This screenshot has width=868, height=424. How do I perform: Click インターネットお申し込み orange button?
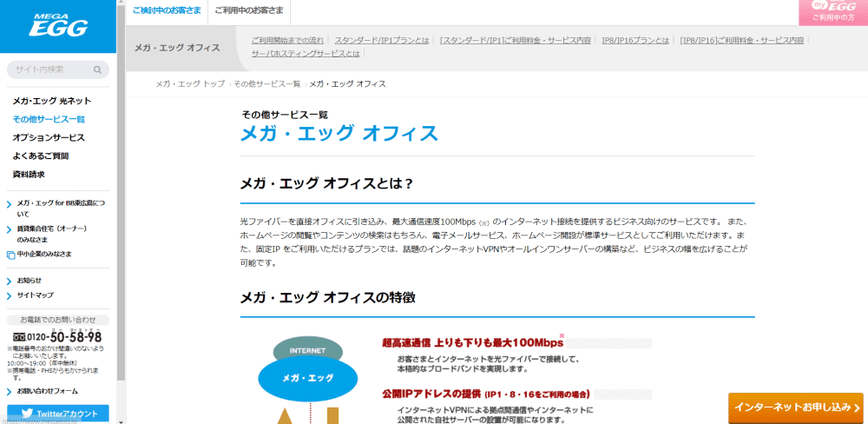pyautogui.click(x=798, y=407)
